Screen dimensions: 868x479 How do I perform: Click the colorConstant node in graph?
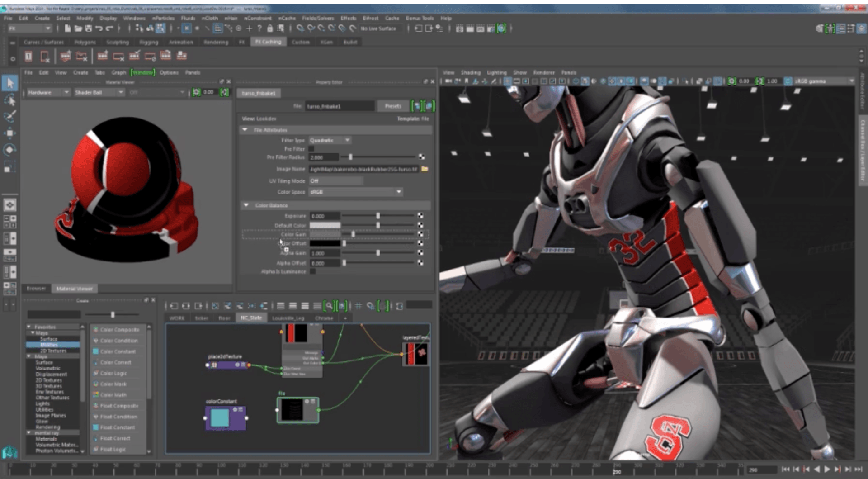point(225,417)
